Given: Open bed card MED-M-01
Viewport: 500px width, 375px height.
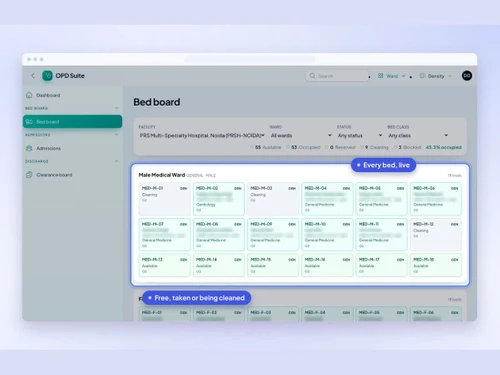Looking at the screenshot, I should tap(164, 199).
